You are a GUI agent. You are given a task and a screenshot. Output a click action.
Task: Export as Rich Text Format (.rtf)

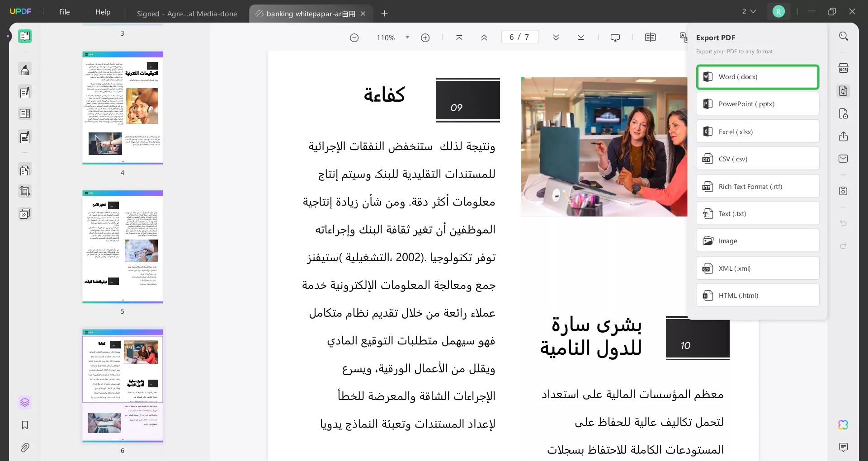pos(758,186)
